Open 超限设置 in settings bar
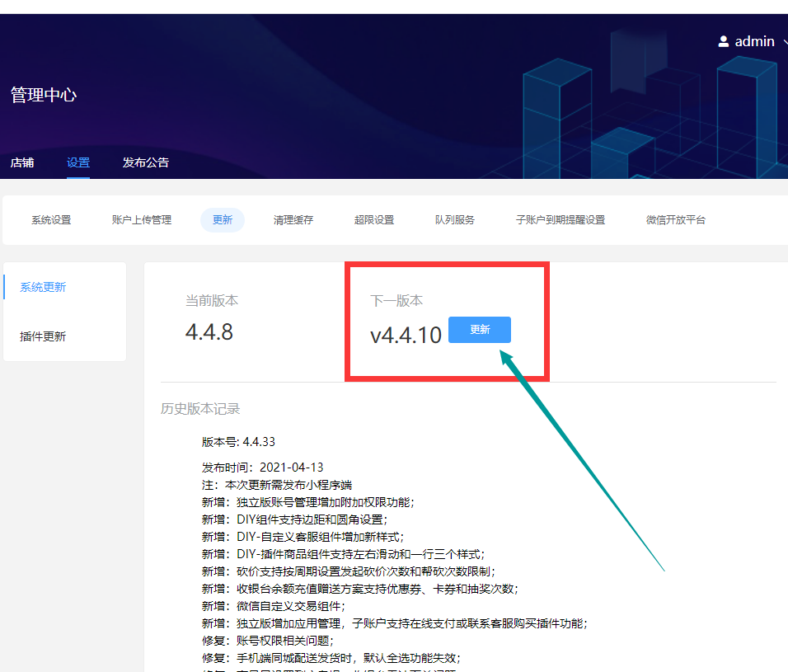Screen dimensions: 788x672 pos(374,220)
